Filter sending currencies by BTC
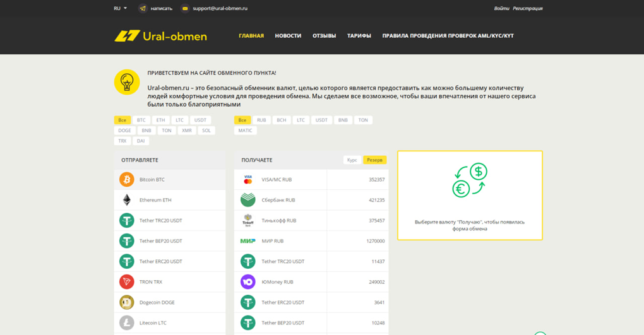 (141, 120)
